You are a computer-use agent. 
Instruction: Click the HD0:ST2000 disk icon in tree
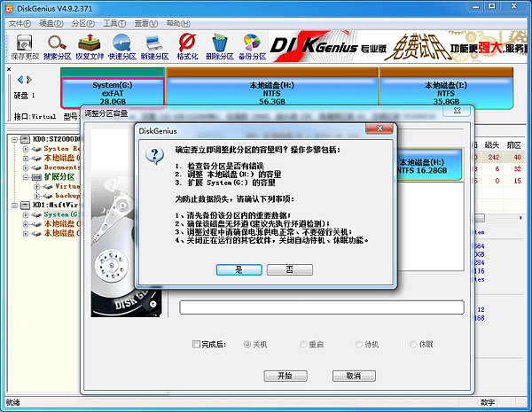coord(25,139)
